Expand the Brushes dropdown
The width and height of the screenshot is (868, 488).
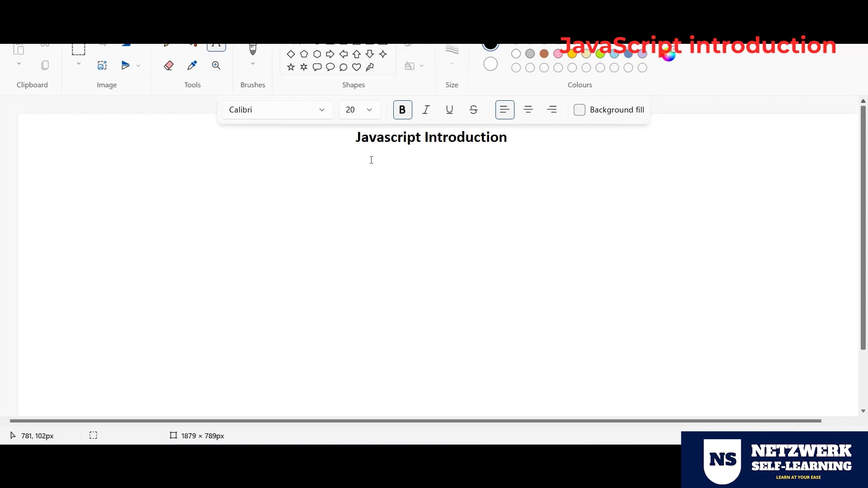[253, 63]
